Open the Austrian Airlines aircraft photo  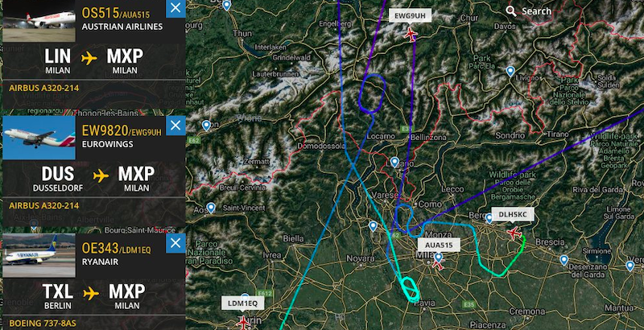coord(39,21)
